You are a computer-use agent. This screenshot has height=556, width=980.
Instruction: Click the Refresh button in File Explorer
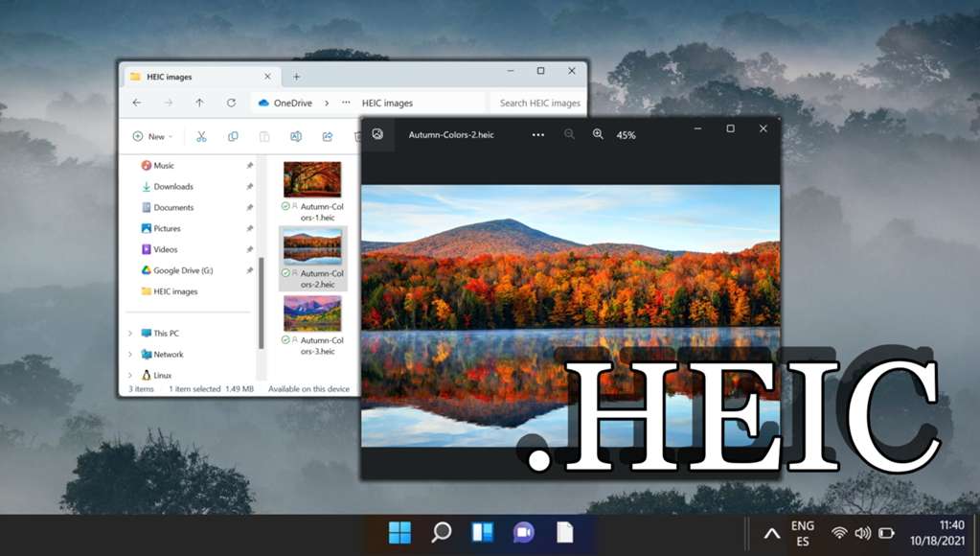pyautogui.click(x=231, y=103)
